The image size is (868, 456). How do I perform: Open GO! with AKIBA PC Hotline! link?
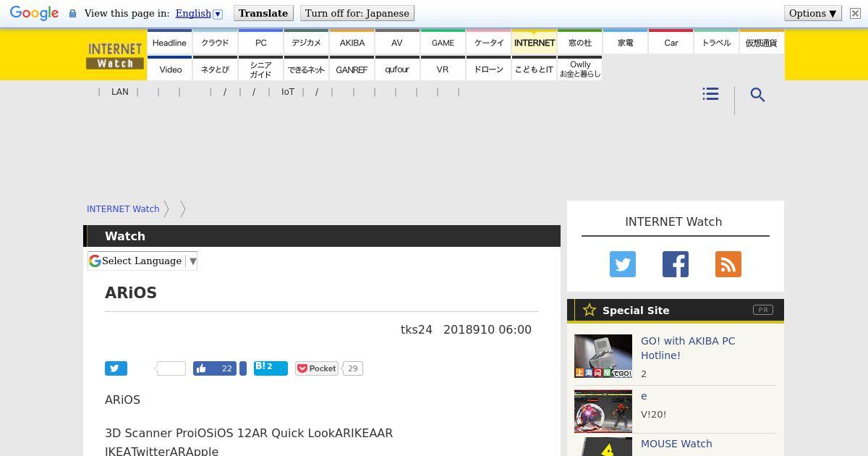(688, 348)
